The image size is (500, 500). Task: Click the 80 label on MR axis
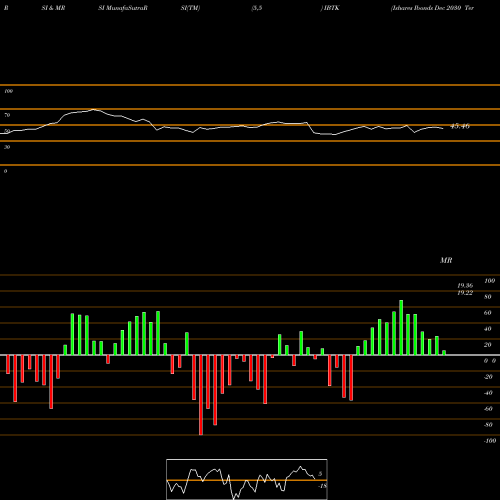(x=488, y=297)
